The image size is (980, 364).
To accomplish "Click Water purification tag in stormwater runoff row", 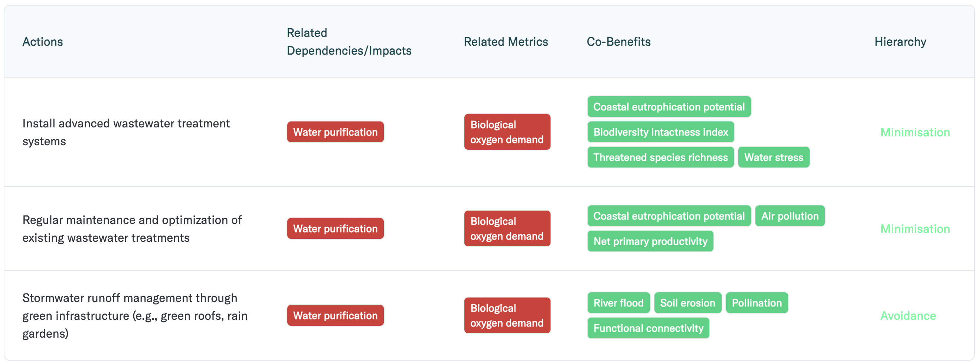I will 335,315.
